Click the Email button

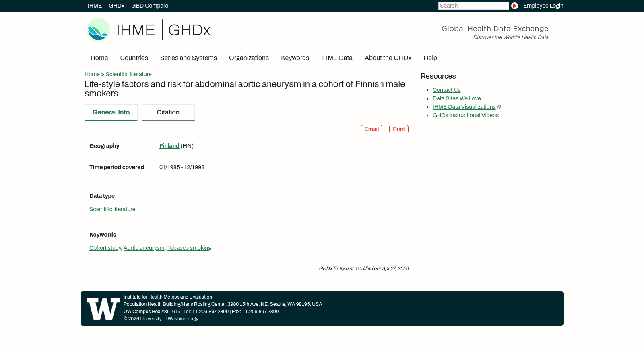(372, 129)
